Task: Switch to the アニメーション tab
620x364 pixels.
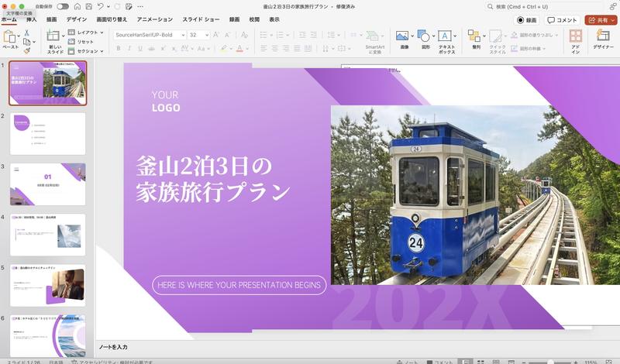Action: point(154,19)
